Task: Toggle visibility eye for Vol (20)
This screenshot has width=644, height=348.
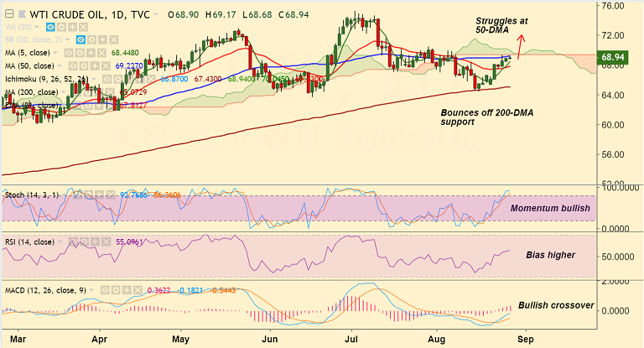Action: click(x=50, y=27)
